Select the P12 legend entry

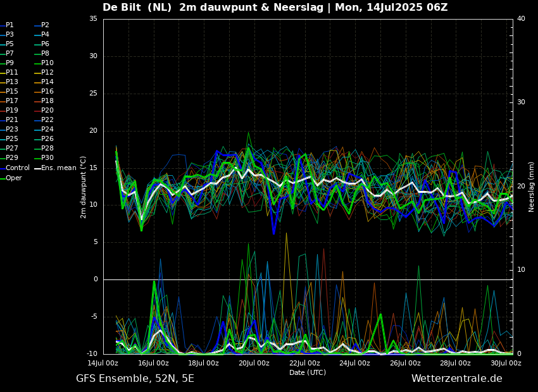click(x=44, y=72)
